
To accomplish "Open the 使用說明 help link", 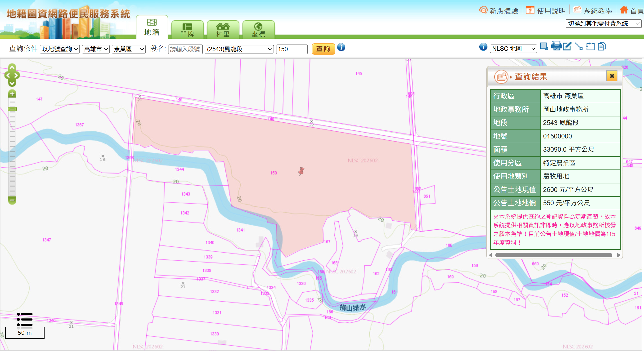I will [545, 11].
